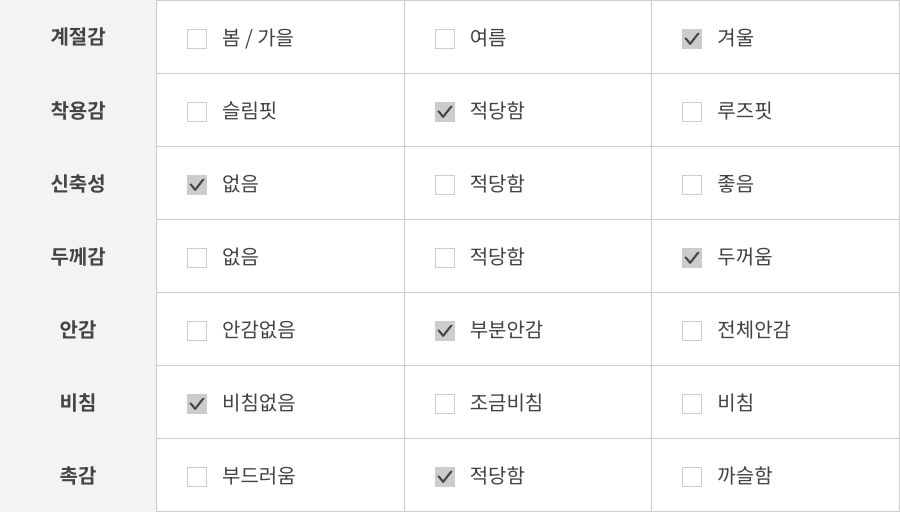900x512 pixels.
Task: Check the 부드러움 texture checkbox
Action: click(x=197, y=477)
